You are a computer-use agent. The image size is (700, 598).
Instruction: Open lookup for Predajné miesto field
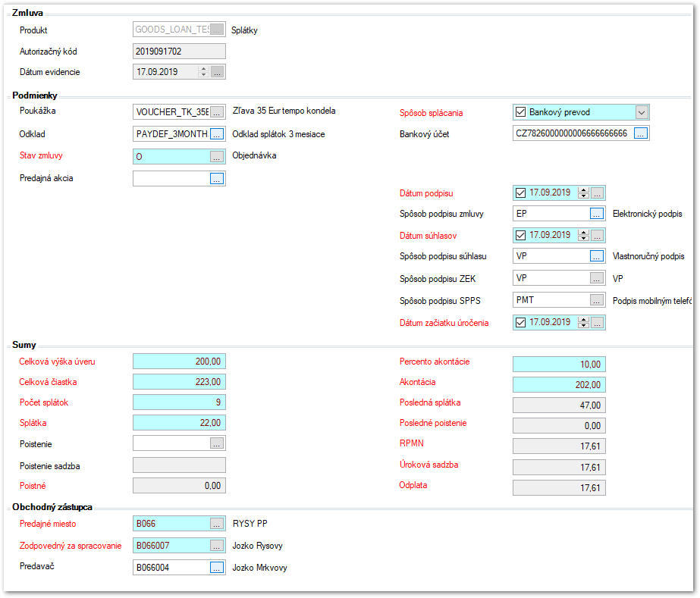click(x=217, y=524)
